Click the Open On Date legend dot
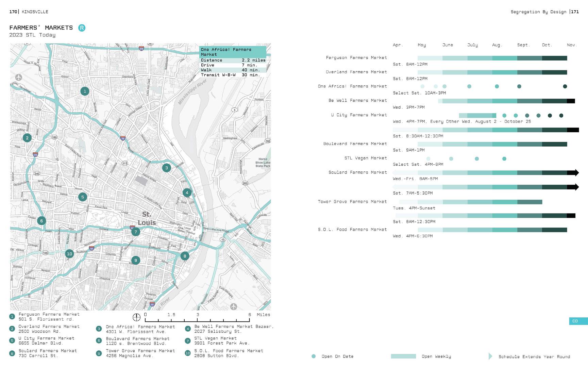The height and width of the screenshot is (367, 588). pyautogui.click(x=314, y=356)
